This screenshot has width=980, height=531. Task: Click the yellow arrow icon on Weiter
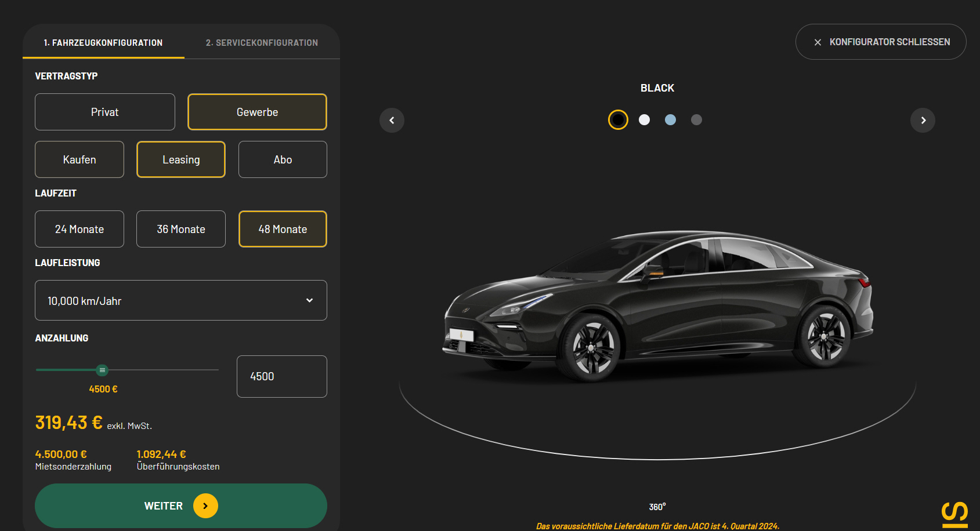205,506
